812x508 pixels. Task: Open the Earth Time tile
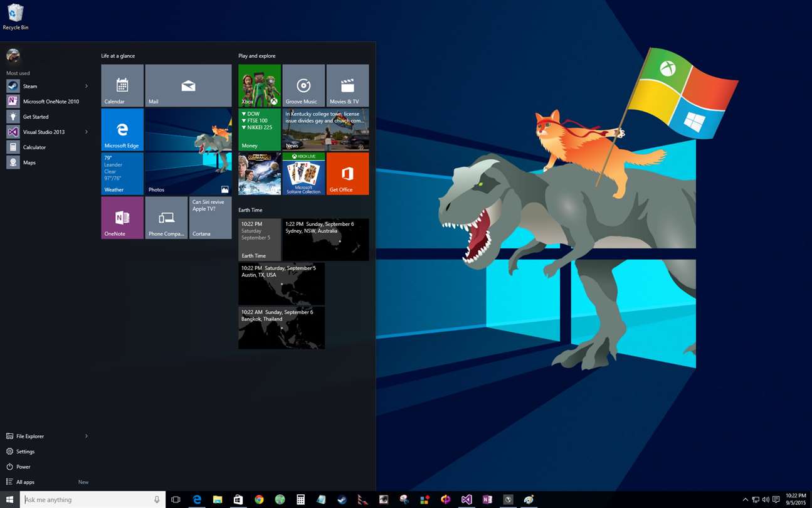tap(260, 240)
